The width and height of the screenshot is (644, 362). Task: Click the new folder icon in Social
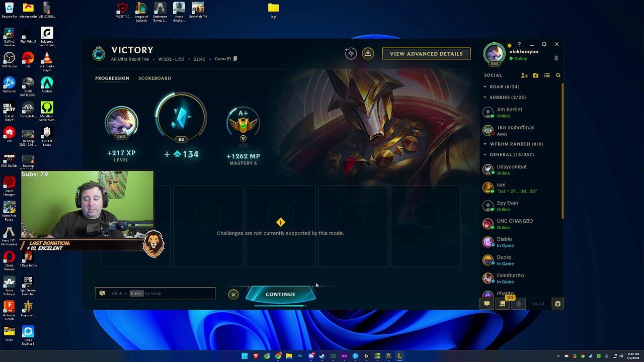click(535, 75)
